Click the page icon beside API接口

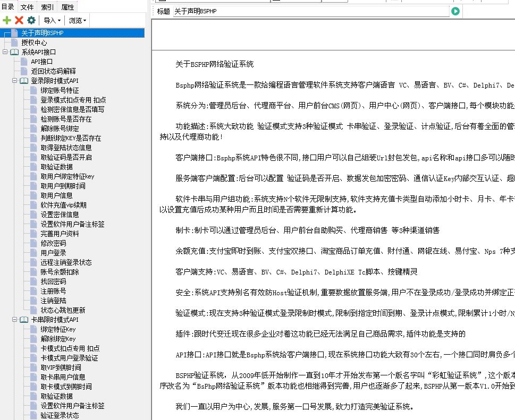click(24, 62)
